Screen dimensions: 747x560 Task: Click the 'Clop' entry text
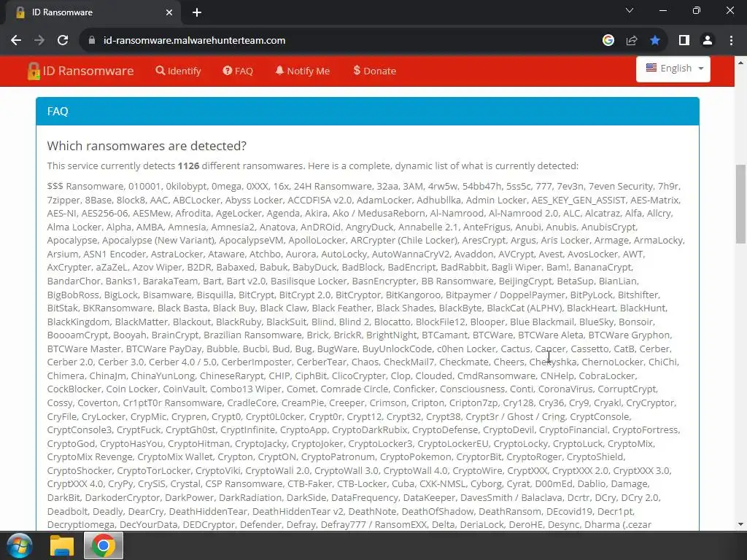[x=400, y=376]
